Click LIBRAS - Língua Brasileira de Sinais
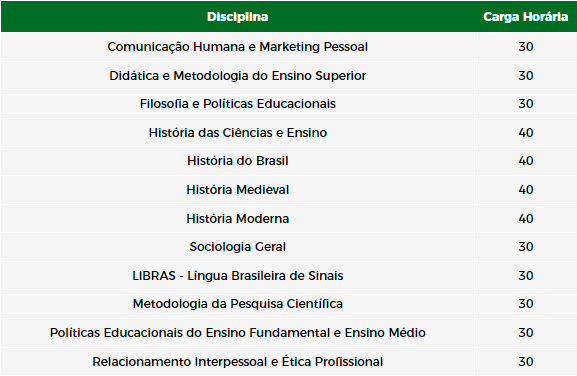 tap(237, 276)
